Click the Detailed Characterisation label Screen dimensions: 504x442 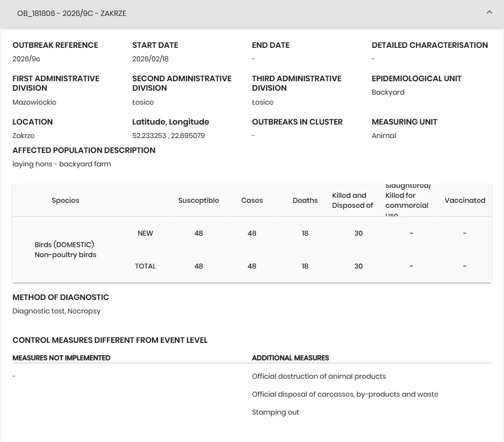[430, 45]
